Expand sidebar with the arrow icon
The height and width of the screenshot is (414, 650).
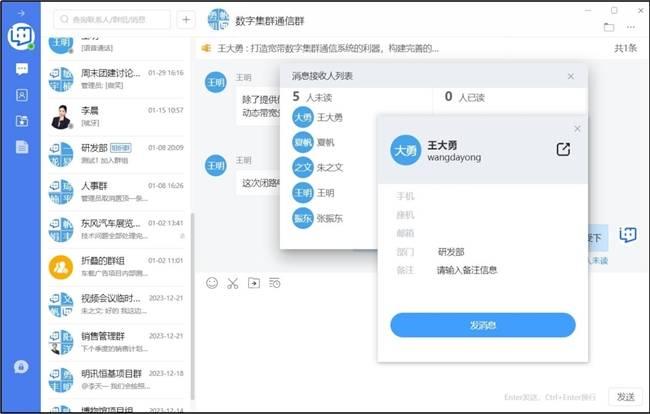pos(21,13)
